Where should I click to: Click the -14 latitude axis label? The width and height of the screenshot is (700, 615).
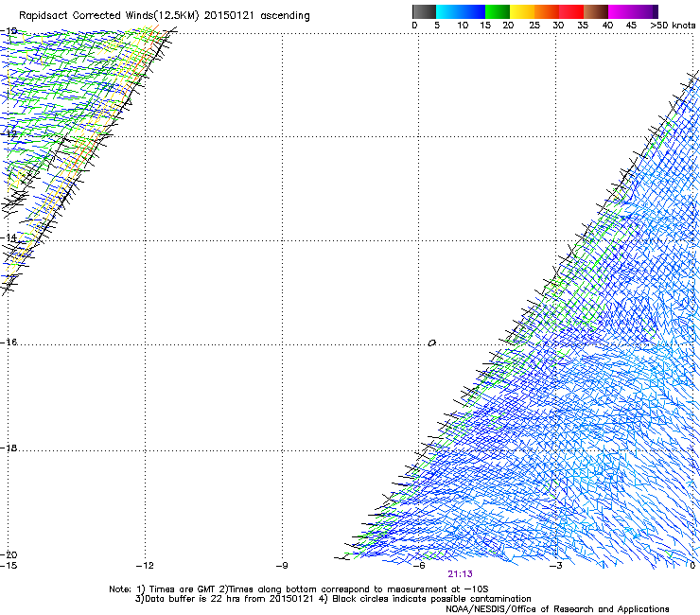point(9,237)
